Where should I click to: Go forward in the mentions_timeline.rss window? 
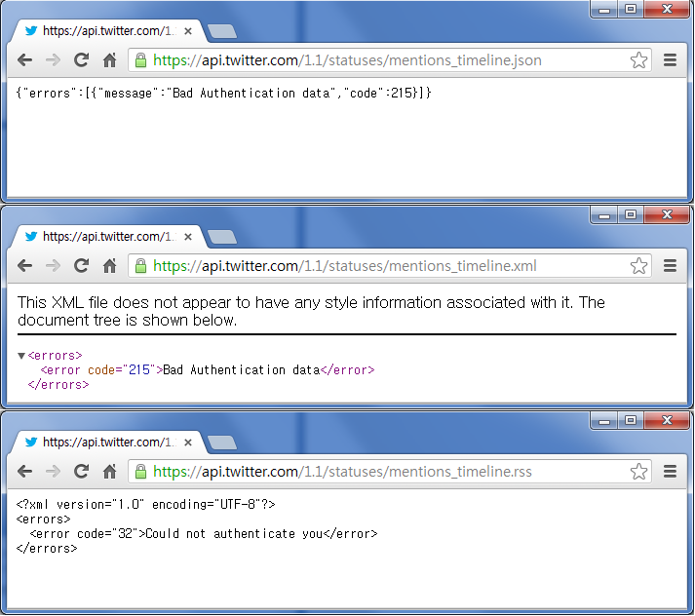[x=53, y=471]
